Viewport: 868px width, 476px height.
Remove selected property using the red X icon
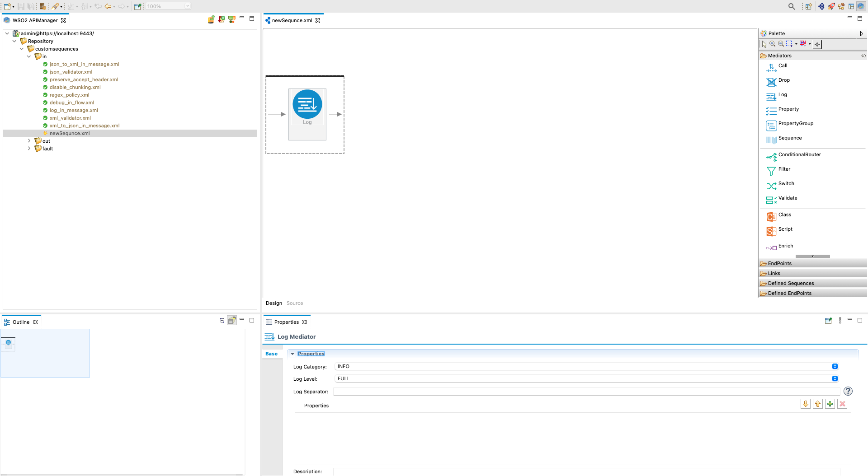tap(842, 404)
